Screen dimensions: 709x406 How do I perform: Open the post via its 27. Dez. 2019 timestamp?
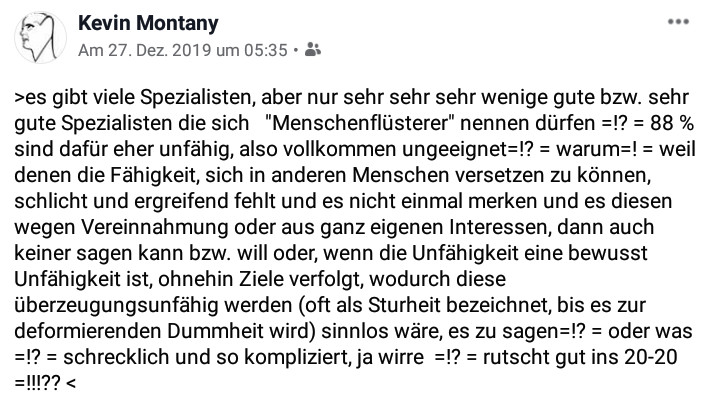[x=183, y=50]
